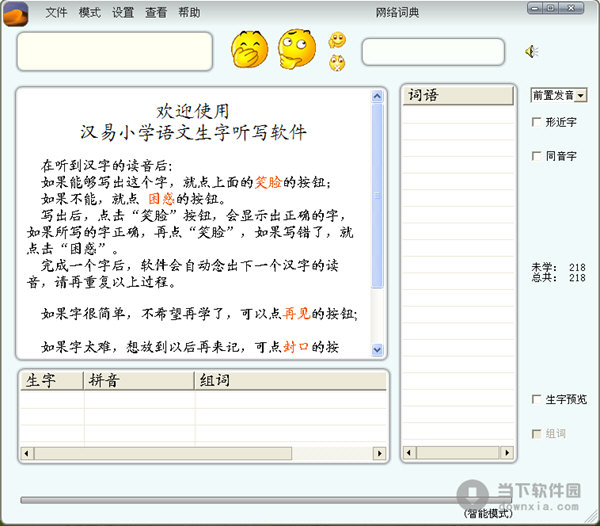Viewport: 600px width, 526px height.
Task: Open the 前置发音 dropdown
Action: pyautogui.click(x=559, y=95)
